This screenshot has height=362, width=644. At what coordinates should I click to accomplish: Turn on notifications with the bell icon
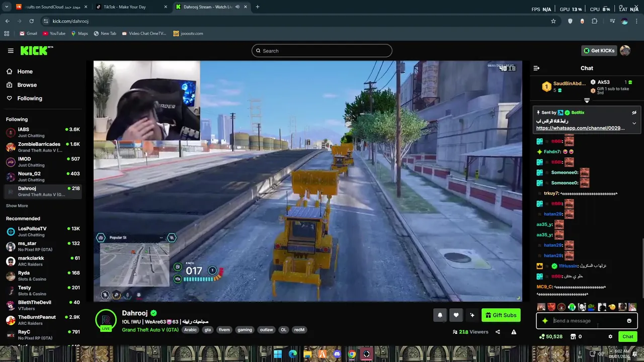tap(440, 315)
